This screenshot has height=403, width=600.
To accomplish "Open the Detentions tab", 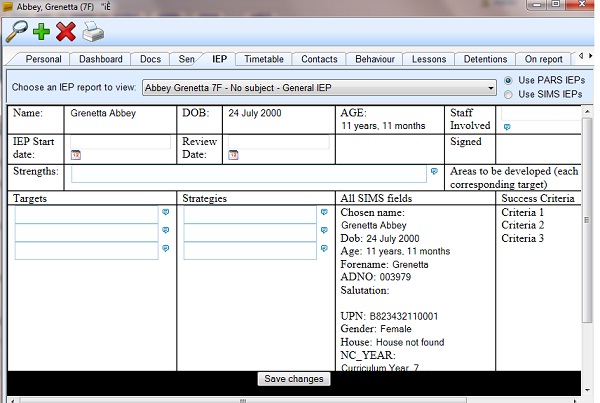I will (x=485, y=59).
